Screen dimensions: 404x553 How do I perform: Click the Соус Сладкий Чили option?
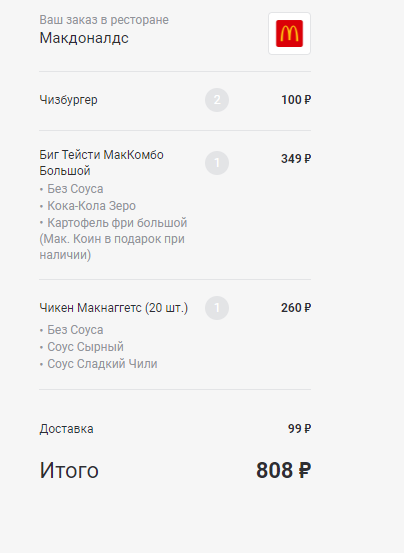click(102, 364)
